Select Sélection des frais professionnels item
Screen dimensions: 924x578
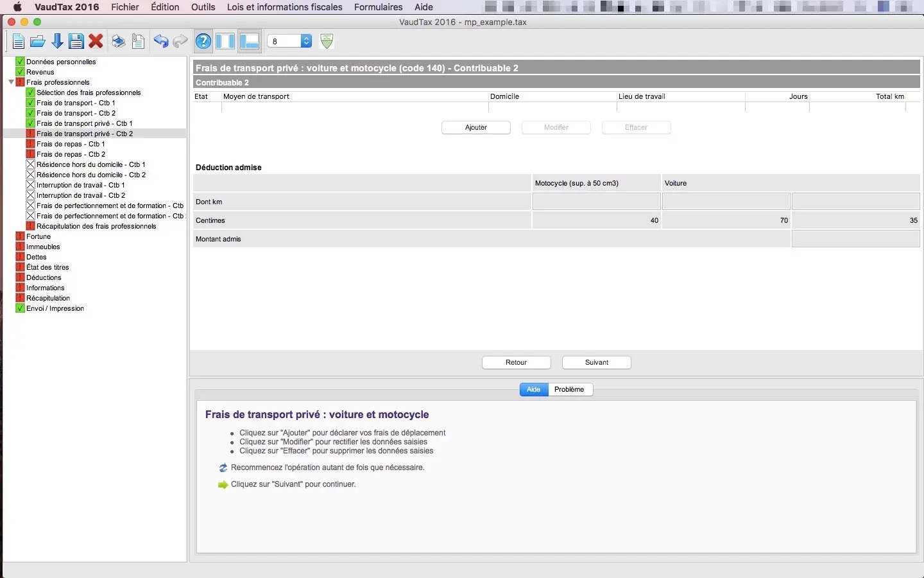click(89, 92)
